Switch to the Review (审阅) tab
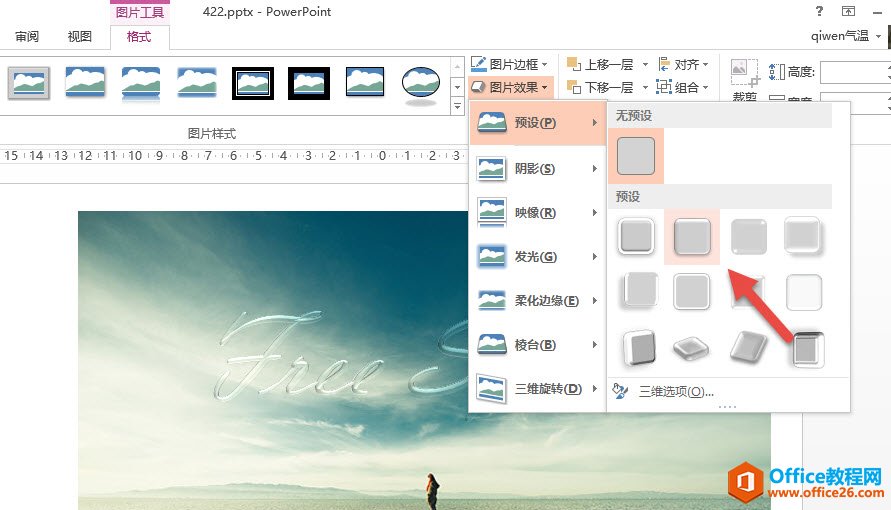Screen dimensions: 891x510 (x=27, y=37)
